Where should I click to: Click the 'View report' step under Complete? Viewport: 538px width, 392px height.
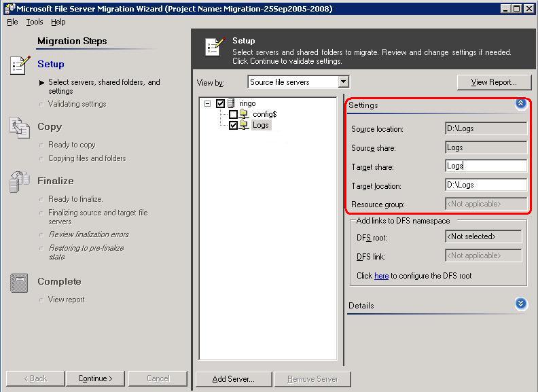click(66, 300)
